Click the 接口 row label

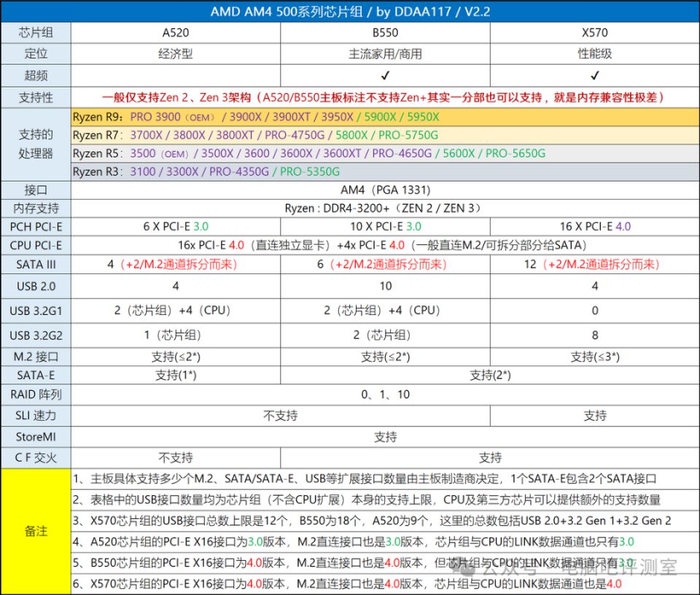coord(36,190)
